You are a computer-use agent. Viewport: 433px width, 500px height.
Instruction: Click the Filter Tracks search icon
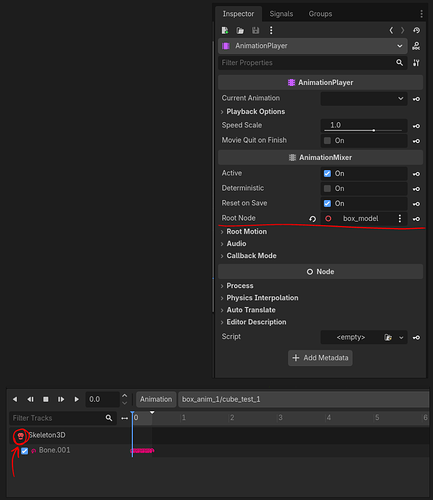[x=109, y=418]
